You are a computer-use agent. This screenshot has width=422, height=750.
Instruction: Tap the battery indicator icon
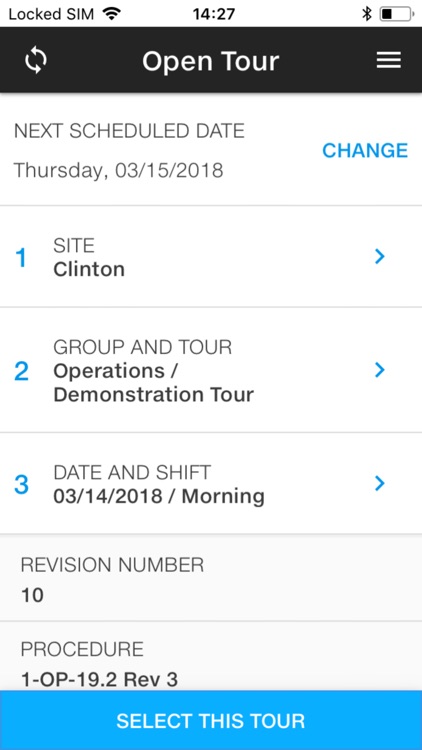(397, 14)
